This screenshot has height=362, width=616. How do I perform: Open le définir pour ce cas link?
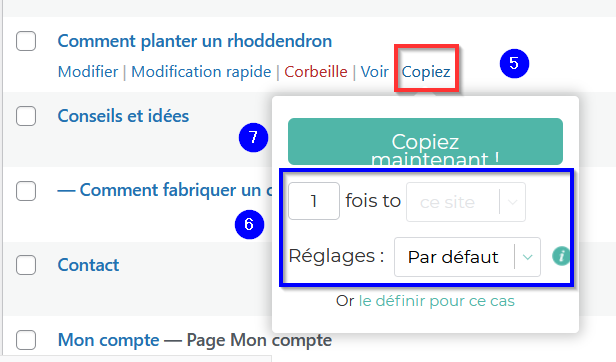(x=436, y=301)
